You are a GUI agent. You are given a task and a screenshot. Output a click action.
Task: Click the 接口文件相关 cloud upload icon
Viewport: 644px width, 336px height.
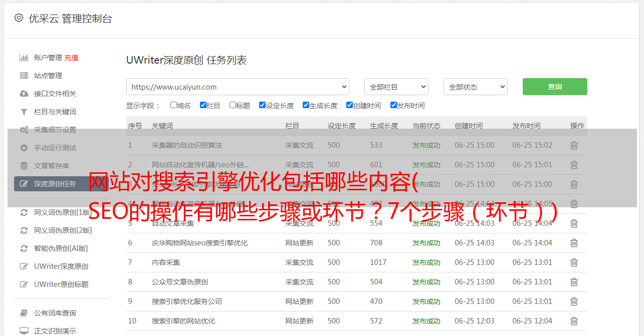24,94
